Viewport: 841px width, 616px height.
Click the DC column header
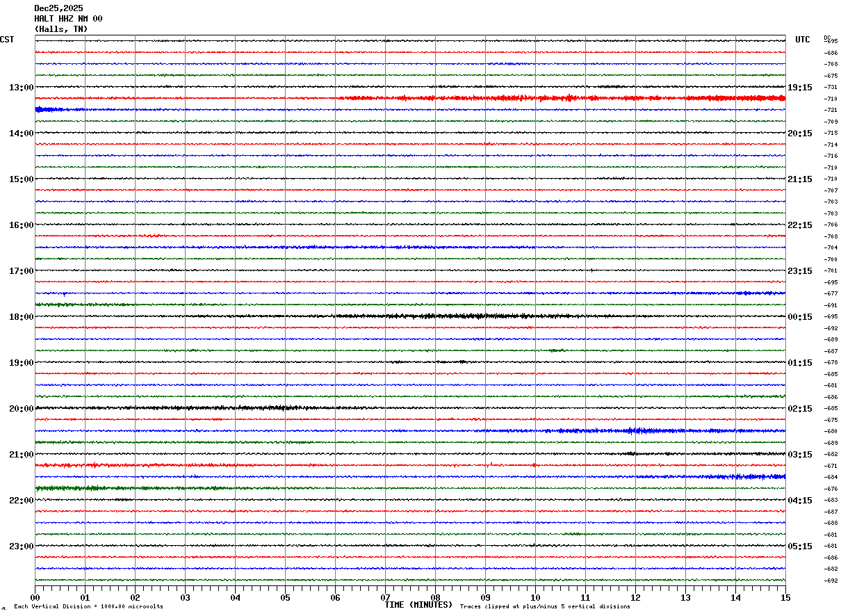point(827,38)
